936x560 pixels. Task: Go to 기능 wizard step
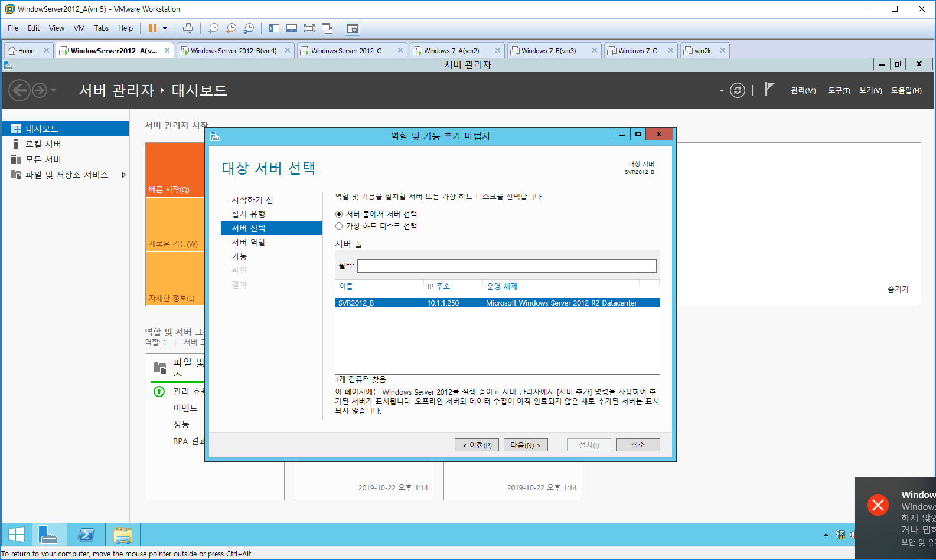click(239, 257)
